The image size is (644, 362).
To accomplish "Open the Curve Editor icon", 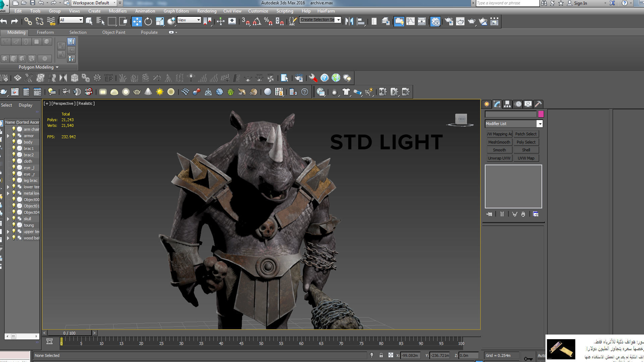I will click(411, 21).
